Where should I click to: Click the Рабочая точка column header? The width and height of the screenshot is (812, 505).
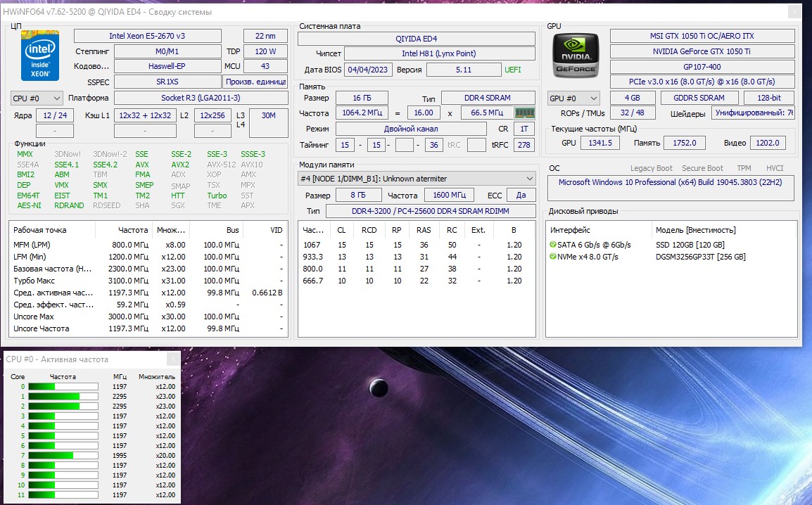[x=52, y=230]
